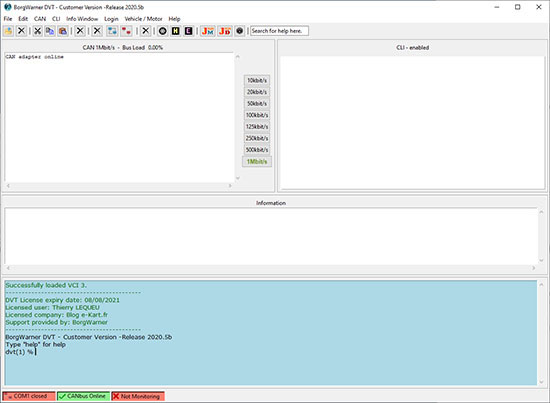Click the Not Monitoring status indicator

point(138,396)
